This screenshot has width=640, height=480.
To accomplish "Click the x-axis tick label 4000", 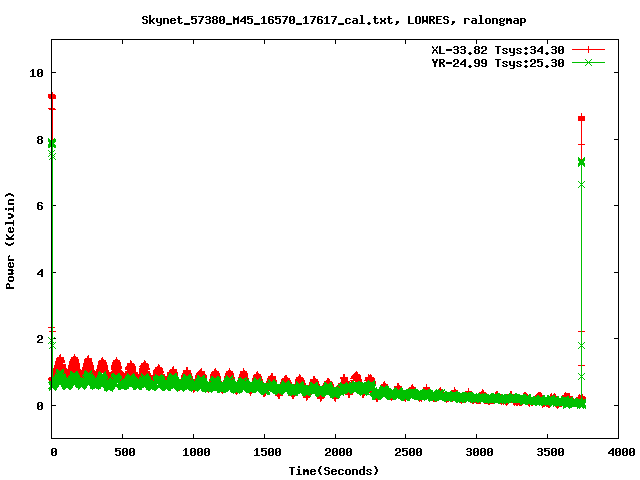I will click(x=621, y=452).
